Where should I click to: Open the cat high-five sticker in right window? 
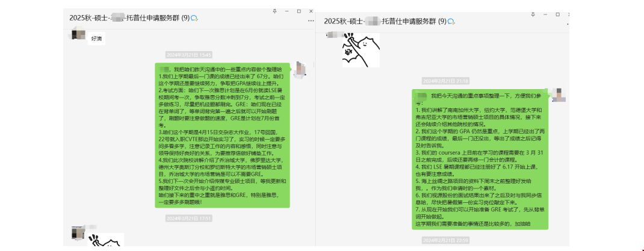(361, 51)
